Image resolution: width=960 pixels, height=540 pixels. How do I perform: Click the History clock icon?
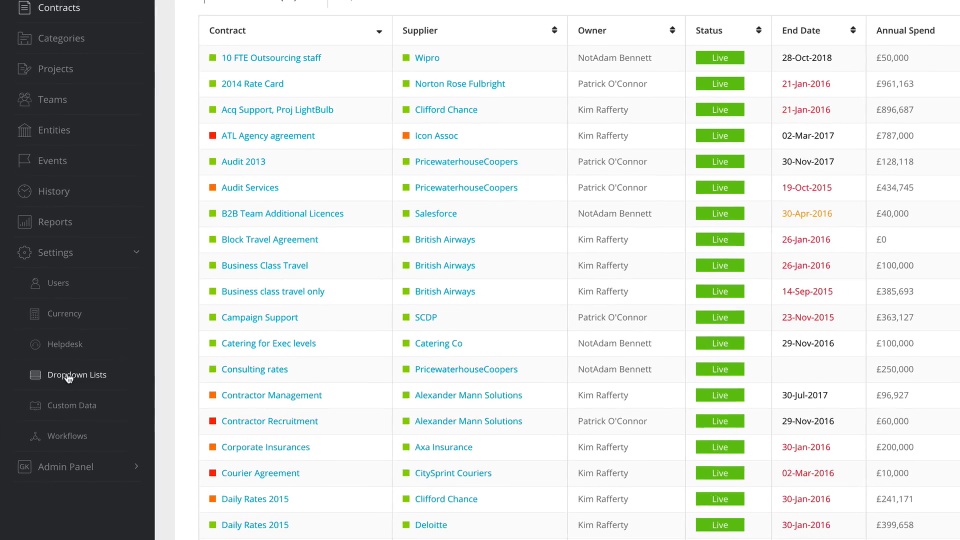click(24, 191)
